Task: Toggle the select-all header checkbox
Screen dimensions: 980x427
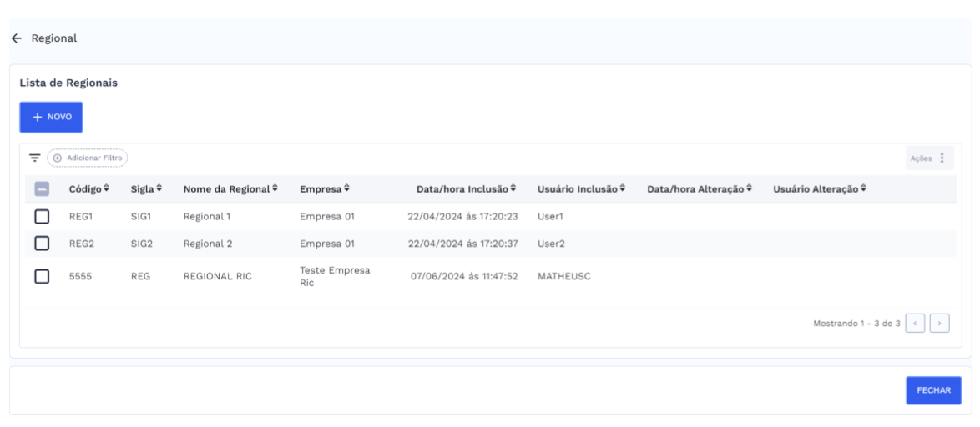Action: 42,189
